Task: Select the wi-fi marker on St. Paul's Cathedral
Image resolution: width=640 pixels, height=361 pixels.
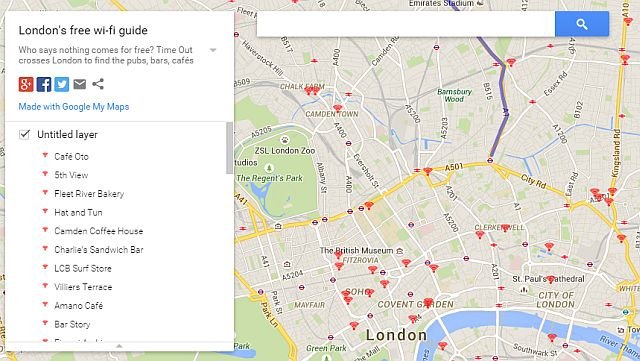Action: (551, 279)
